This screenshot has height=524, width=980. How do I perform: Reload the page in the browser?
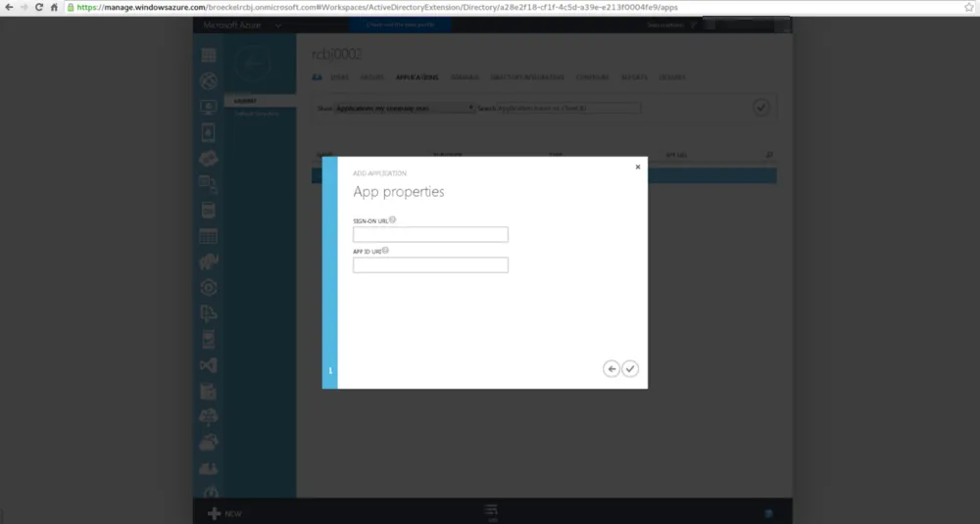pyautogui.click(x=39, y=8)
